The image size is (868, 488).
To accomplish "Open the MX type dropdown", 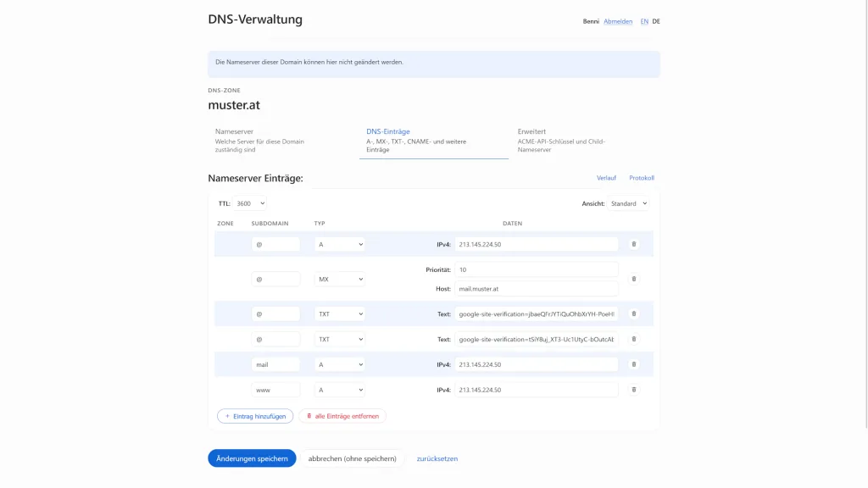I will [x=339, y=279].
